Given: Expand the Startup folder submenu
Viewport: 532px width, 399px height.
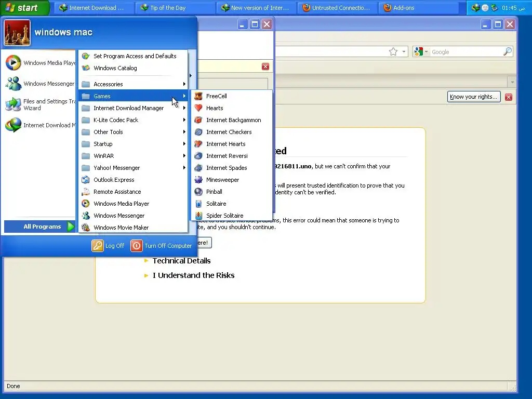Looking at the screenshot, I should [x=133, y=143].
